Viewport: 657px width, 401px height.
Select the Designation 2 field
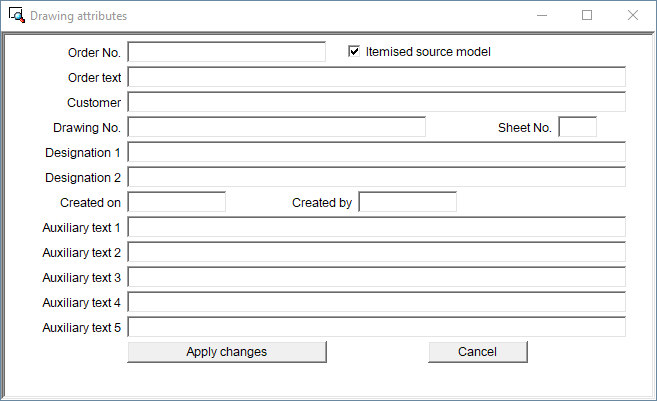click(x=376, y=177)
